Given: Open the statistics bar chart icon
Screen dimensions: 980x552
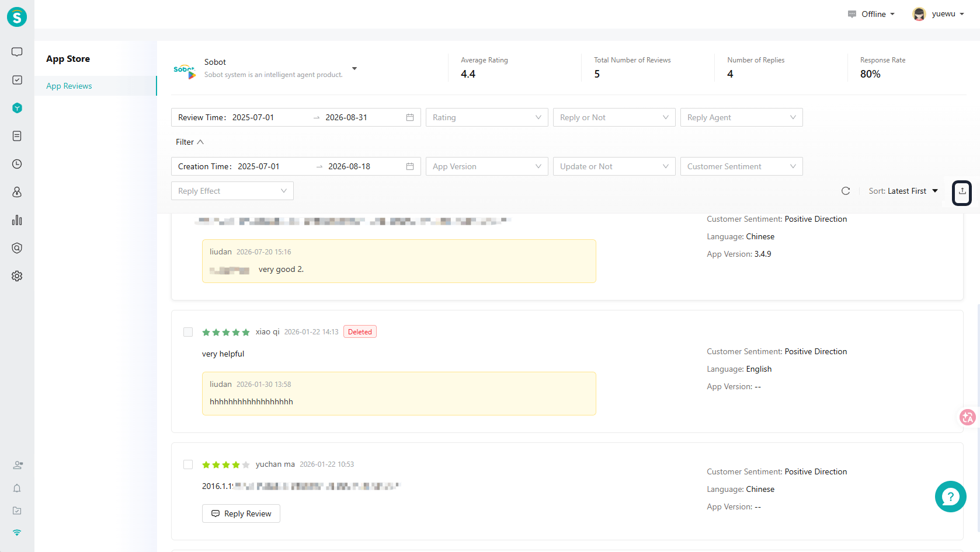Looking at the screenshot, I should [x=17, y=220].
